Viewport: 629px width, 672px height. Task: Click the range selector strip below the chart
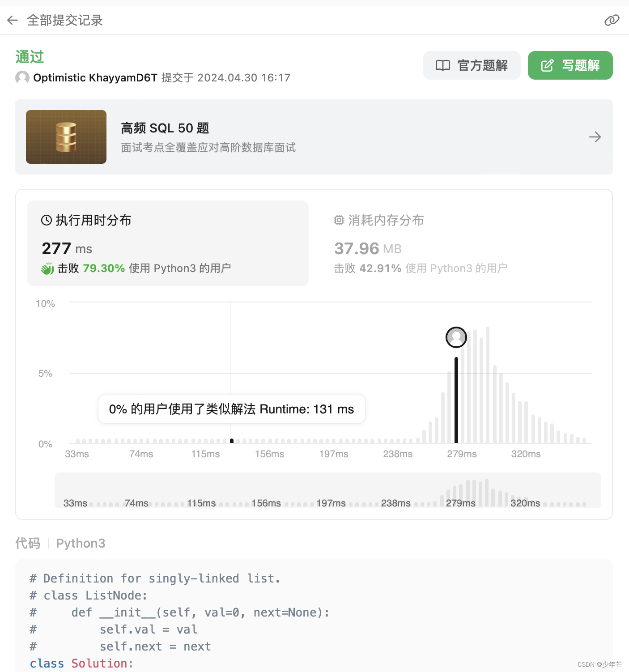pyautogui.click(x=327, y=490)
